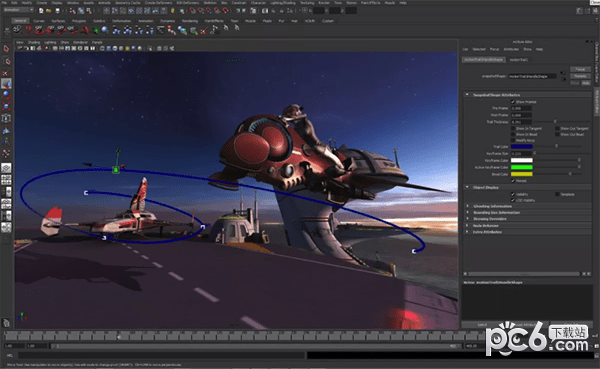Click the red question mark shelf icon

point(28,30)
